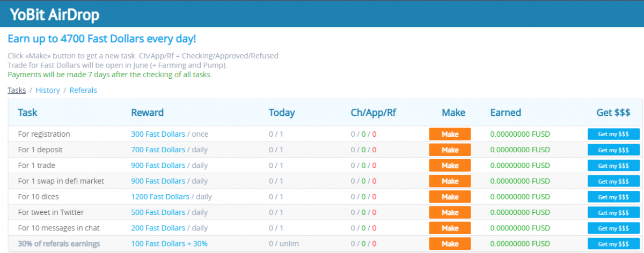Click the Earned column header

point(506,113)
